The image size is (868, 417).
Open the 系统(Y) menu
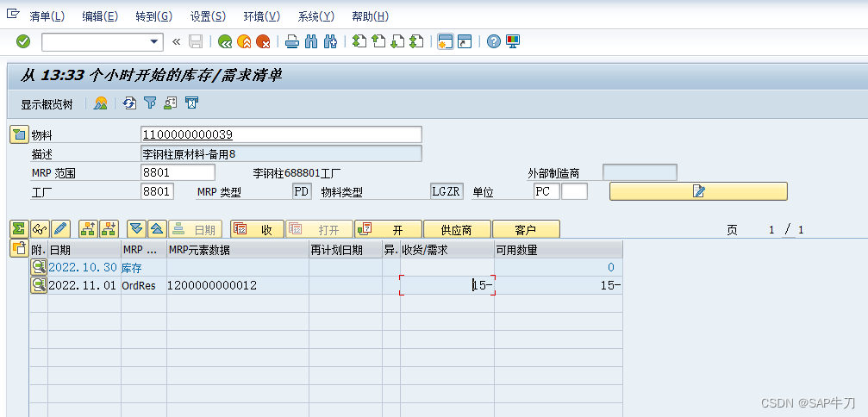(316, 16)
